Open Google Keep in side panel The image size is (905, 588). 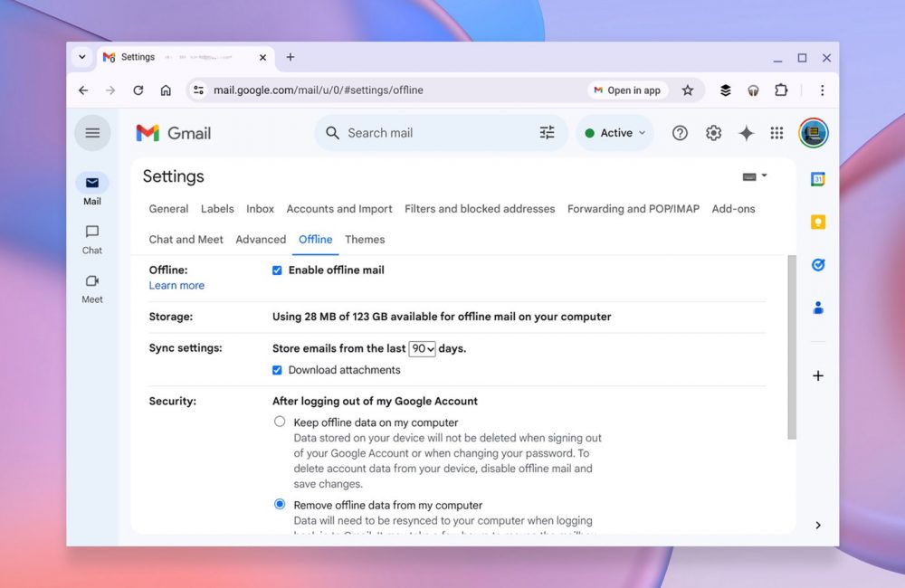click(x=818, y=223)
